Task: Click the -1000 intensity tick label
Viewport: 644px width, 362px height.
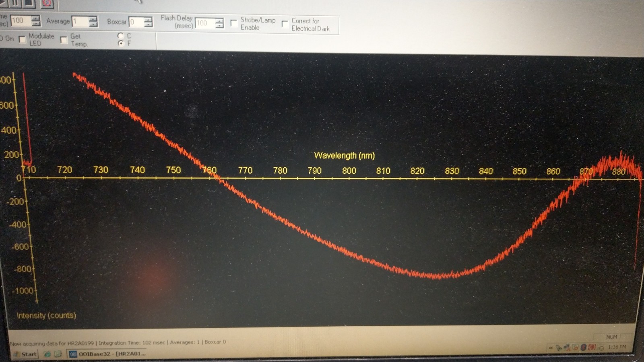Action: point(23,290)
